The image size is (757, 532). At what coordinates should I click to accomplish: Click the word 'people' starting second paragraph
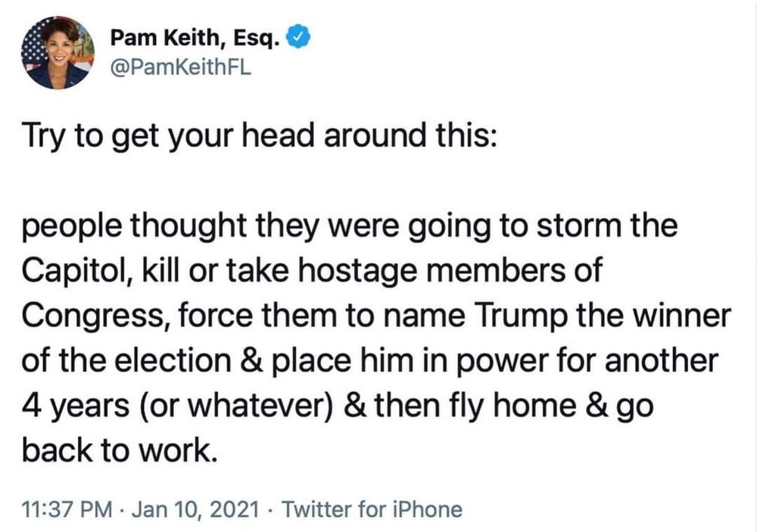pos(73,226)
